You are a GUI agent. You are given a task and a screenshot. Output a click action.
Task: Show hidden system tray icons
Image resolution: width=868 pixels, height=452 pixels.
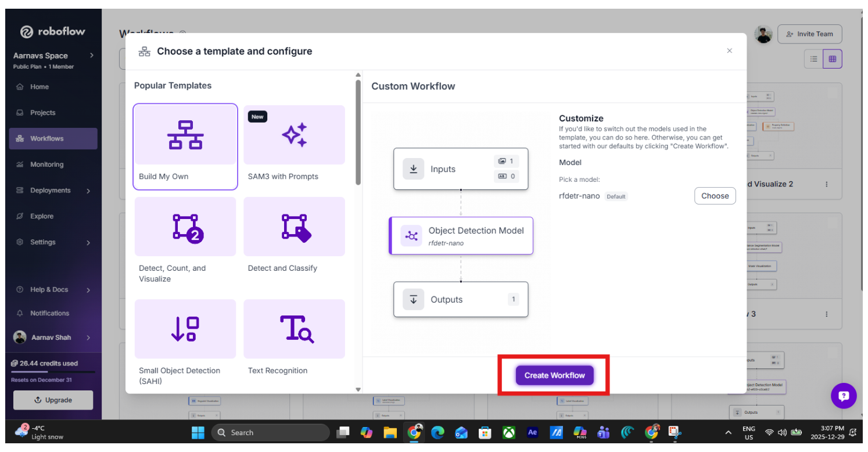tap(728, 432)
